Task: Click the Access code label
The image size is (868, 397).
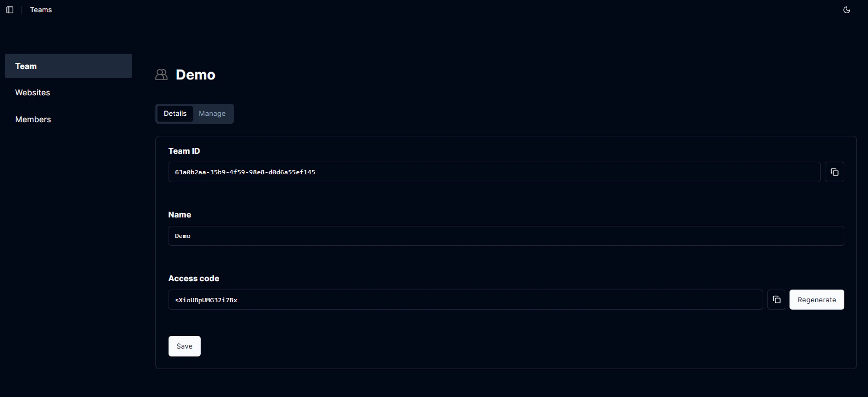Action: [194, 278]
